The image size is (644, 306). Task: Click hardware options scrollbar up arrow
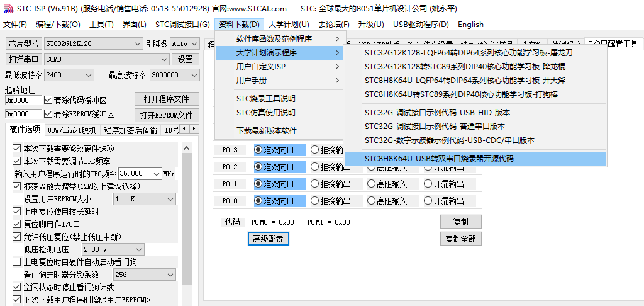click(186, 148)
